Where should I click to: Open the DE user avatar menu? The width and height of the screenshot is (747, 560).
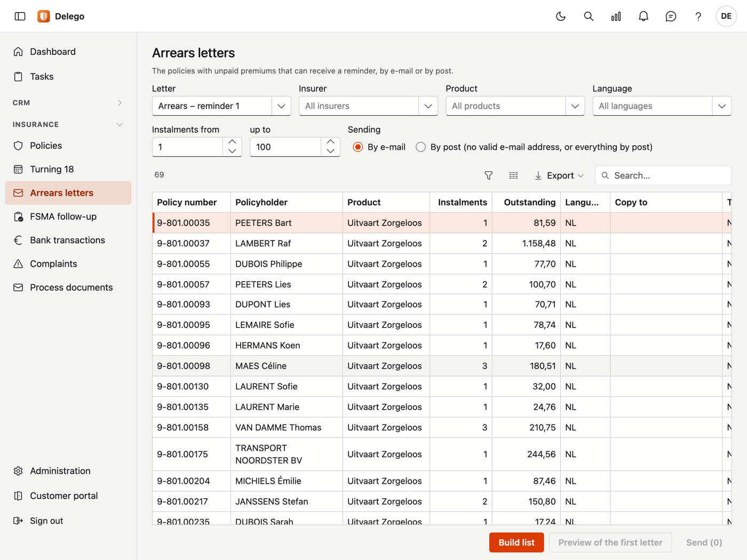pyautogui.click(x=726, y=16)
